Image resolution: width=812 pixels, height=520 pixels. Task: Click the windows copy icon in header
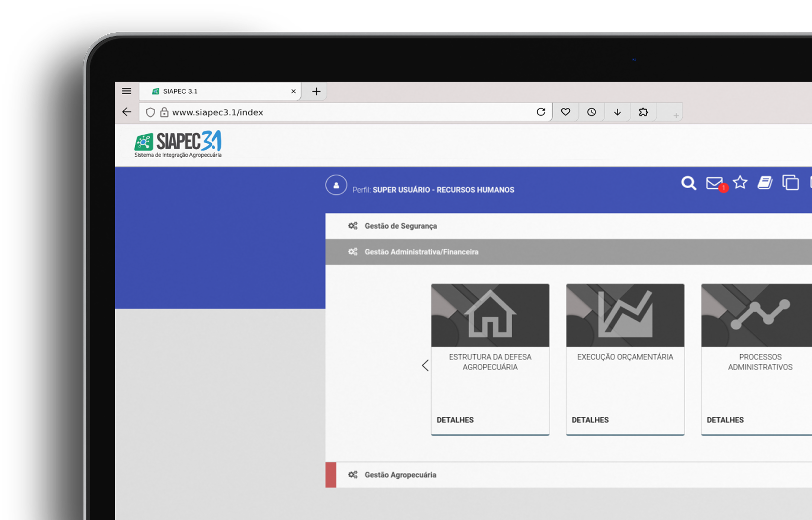click(x=790, y=183)
